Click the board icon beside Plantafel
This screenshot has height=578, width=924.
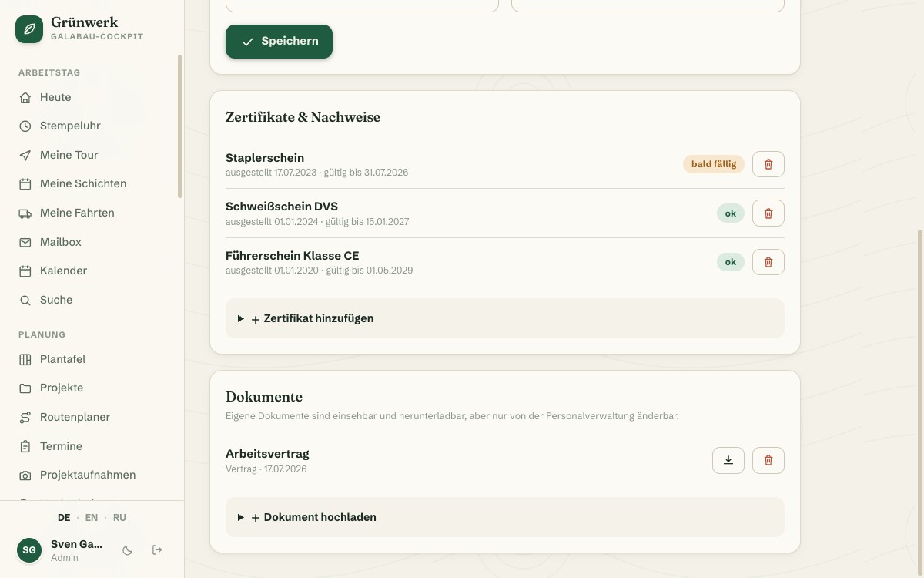[x=25, y=359]
